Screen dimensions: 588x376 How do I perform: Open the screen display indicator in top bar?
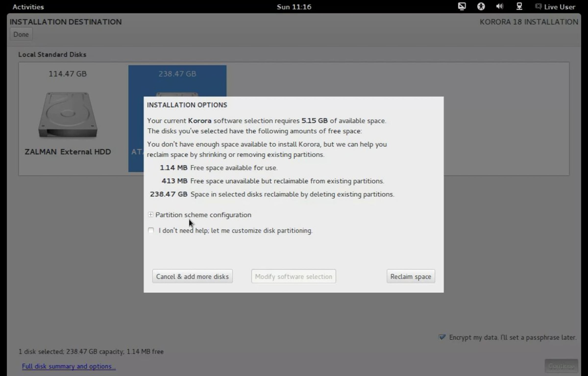click(x=462, y=6)
